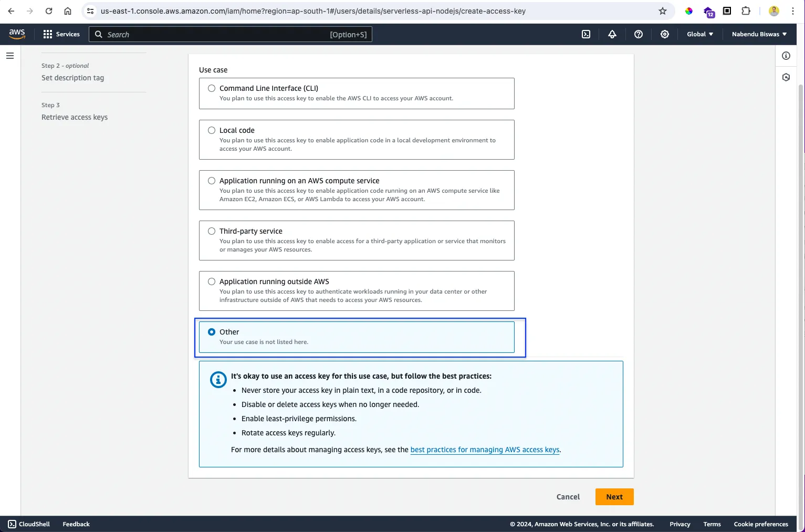Image resolution: width=805 pixels, height=532 pixels.
Task: Open the Global region dropdown
Action: [700, 34]
